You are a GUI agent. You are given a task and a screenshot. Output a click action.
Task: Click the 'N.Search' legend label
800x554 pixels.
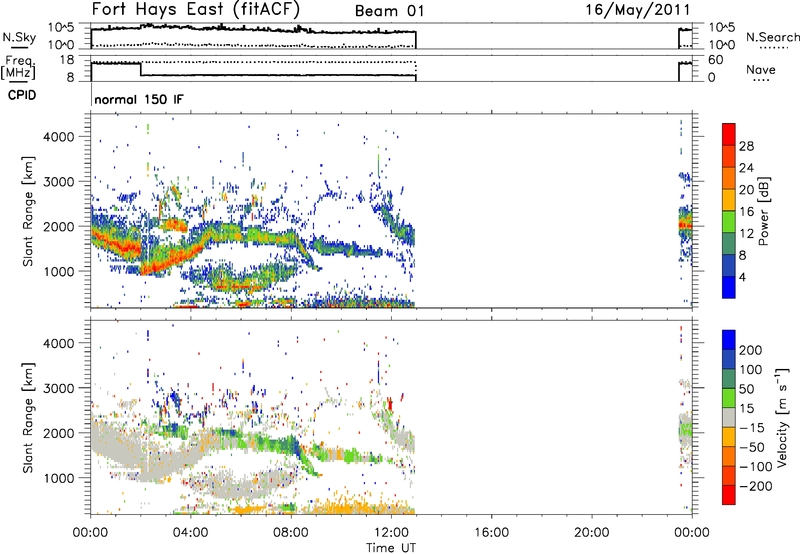(772, 37)
